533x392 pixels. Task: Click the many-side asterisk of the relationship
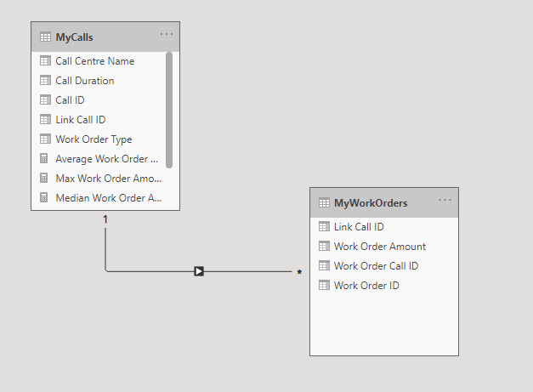tap(298, 273)
